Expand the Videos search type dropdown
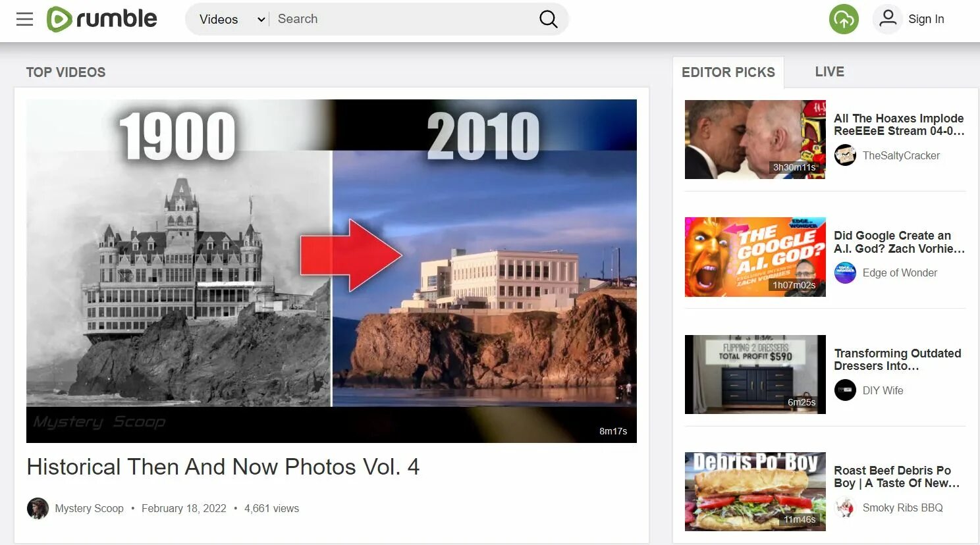Image resolution: width=980 pixels, height=545 pixels. coord(231,19)
